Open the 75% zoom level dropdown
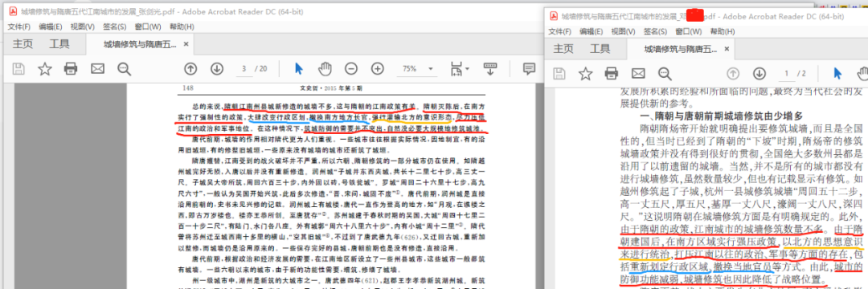868x289 pixels. click(416, 69)
